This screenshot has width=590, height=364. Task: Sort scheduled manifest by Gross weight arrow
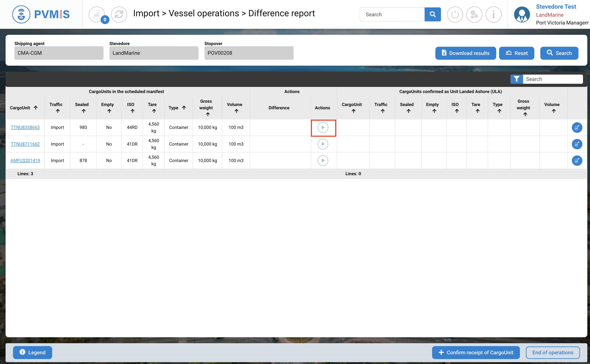[x=208, y=114]
